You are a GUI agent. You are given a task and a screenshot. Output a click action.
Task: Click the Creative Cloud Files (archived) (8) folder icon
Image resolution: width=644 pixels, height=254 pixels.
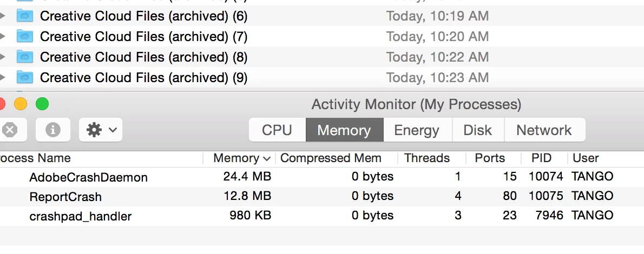click(x=25, y=57)
